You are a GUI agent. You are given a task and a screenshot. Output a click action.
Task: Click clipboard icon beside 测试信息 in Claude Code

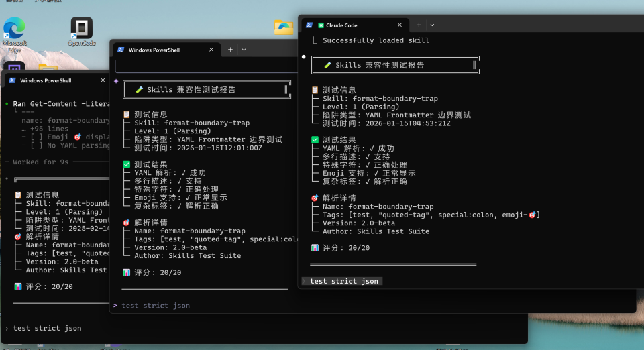click(315, 90)
